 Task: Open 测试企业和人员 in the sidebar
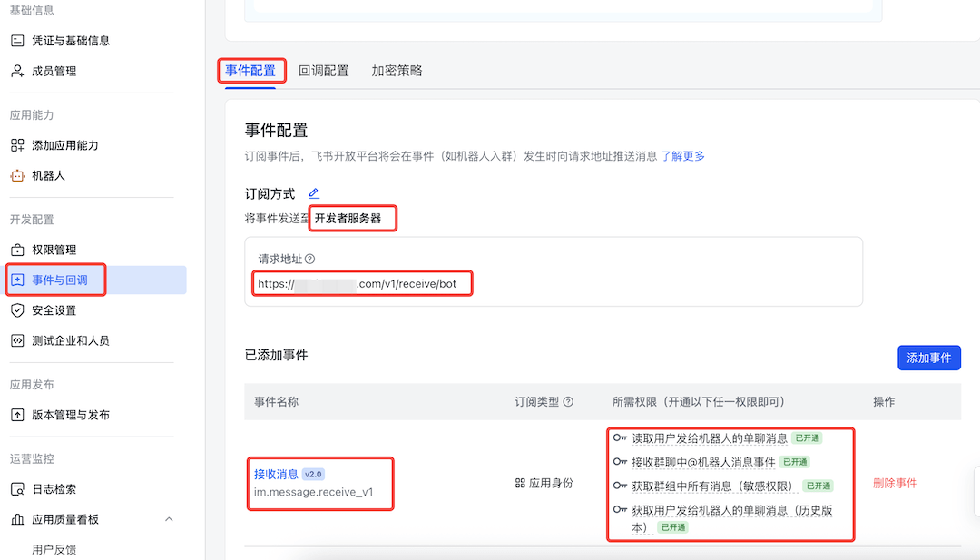pyautogui.click(x=70, y=340)
